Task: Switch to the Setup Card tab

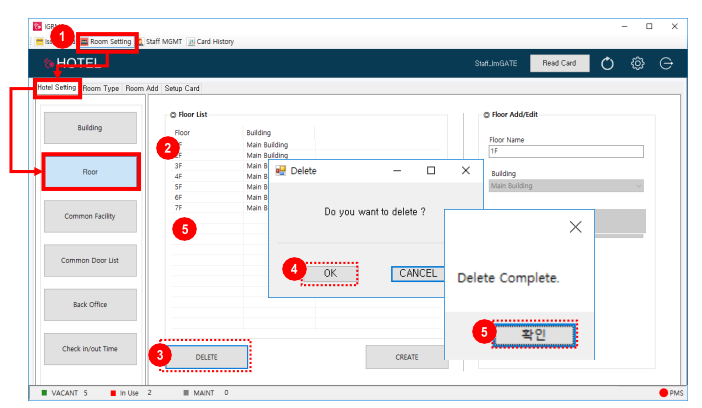Action: coord(182,88)
